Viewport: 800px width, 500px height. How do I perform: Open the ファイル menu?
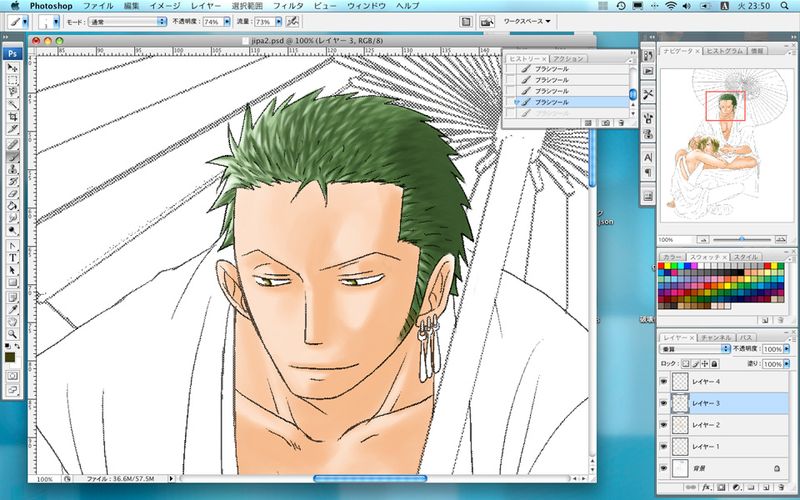(98, 6)
